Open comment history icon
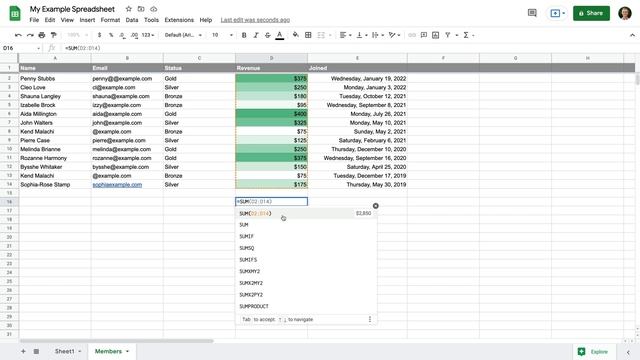 (532, 13)
